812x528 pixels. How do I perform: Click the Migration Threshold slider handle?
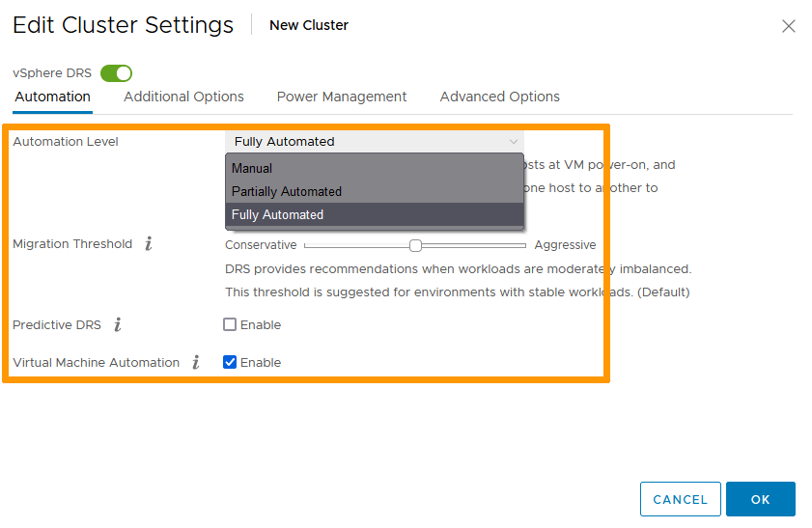coord(415,245)
